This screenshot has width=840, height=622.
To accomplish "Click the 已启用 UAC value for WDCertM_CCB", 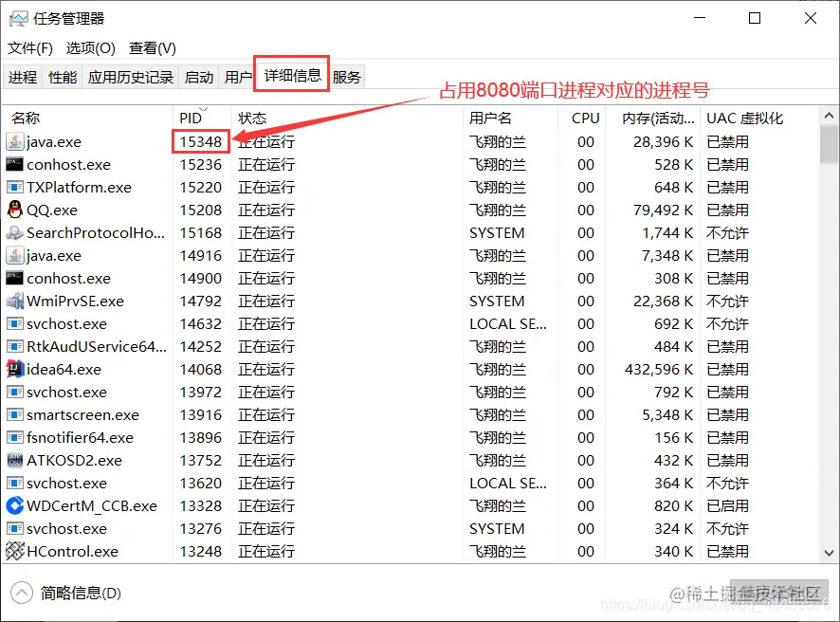I will [727, 505].
